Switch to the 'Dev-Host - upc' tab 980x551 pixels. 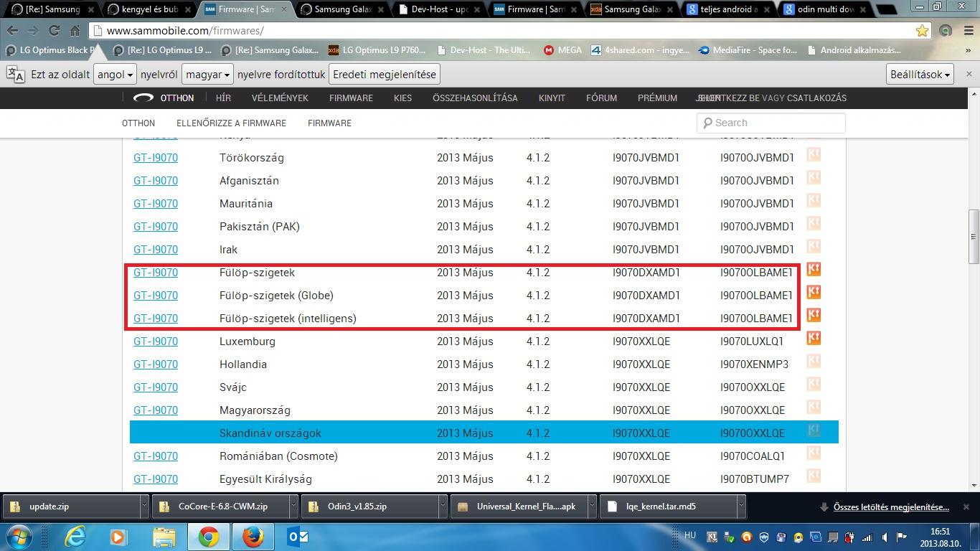[x=439, y=9]
